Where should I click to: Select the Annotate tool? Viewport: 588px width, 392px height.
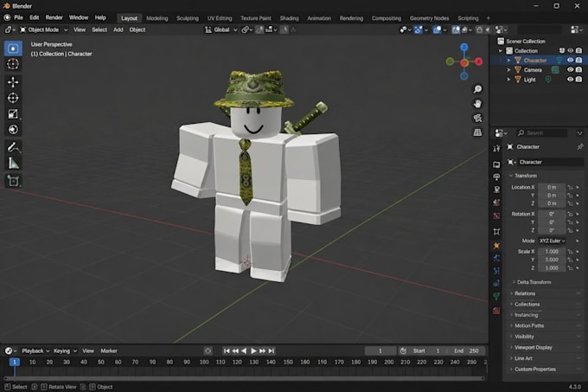point(13,147)
